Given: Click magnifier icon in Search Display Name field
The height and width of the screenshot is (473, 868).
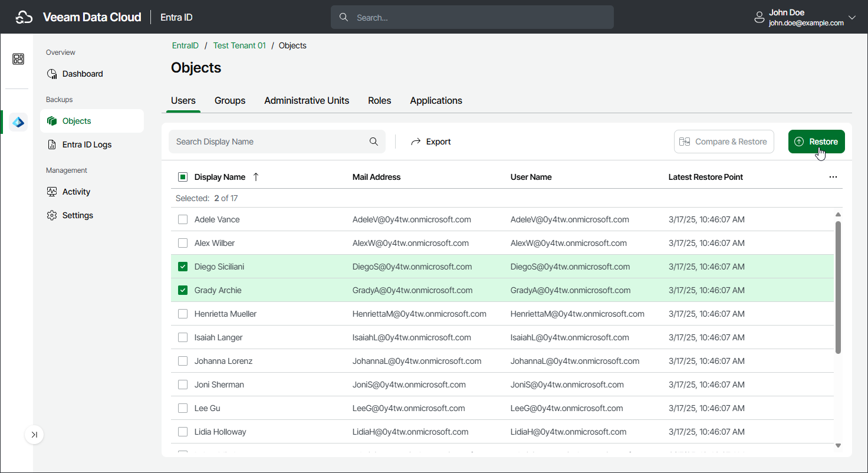Looking at the screenshot, I should pos(374,142).
